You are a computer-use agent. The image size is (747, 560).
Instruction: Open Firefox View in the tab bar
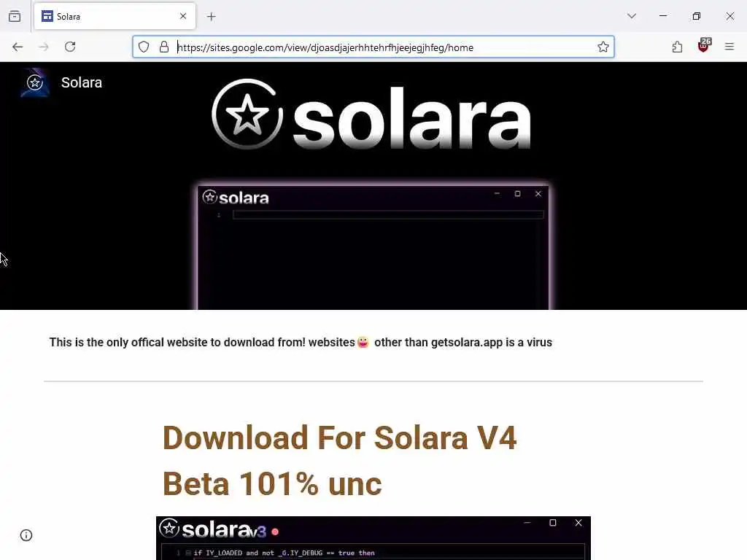15,17
